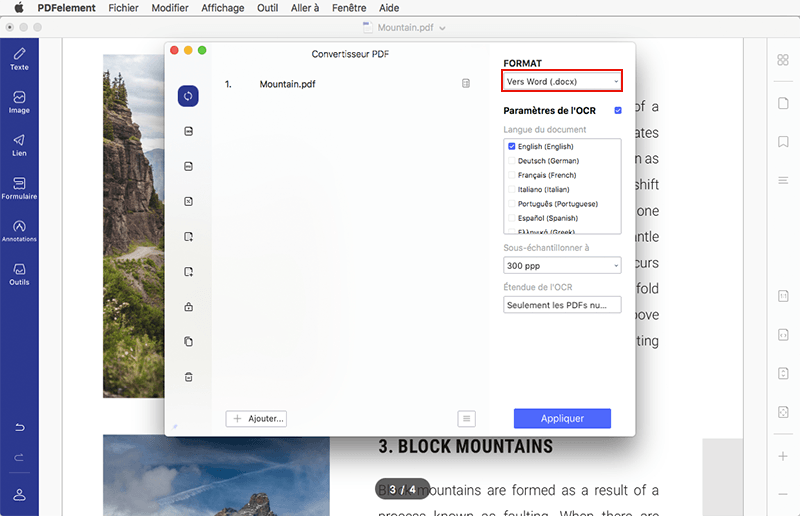Toggle the Paramètres de l'OCR checkbox
Viewport: 800px width, 516px height.
pos(618,110)
